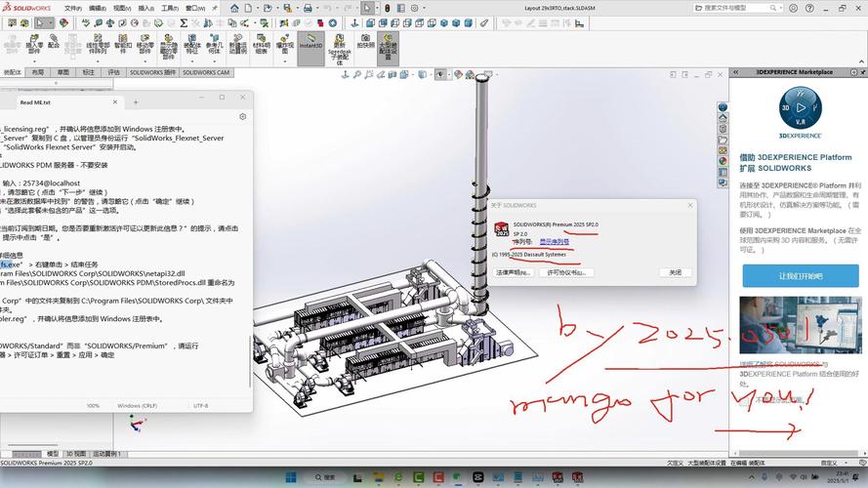Open the 工具 (Tools) menu
The image size is (868, 488).
click(x=170, y=9)
